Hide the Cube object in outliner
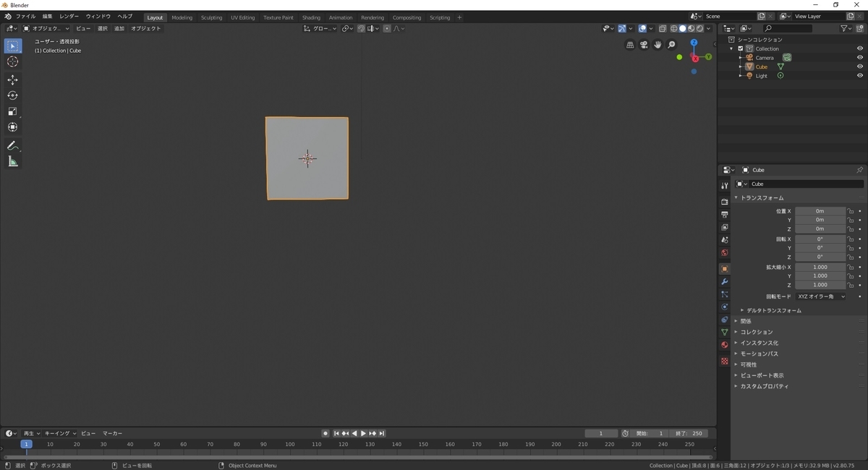This screenshot has height=470, width=868. coord(860,67)
